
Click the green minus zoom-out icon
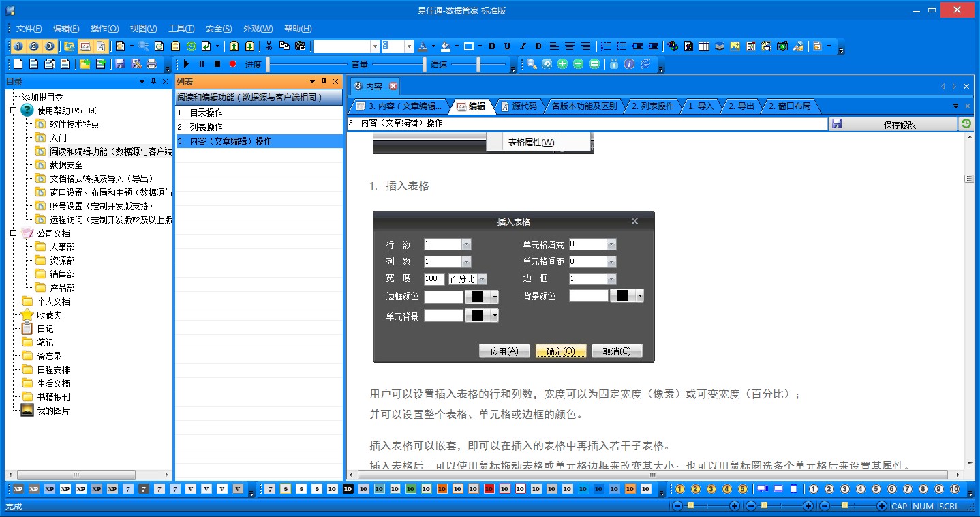point(578,64)
